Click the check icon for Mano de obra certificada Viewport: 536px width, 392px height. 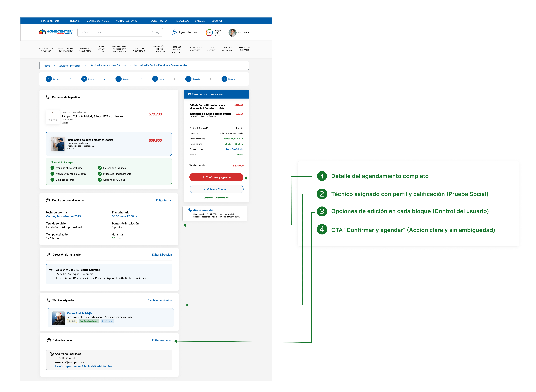(x=52, y=168)
